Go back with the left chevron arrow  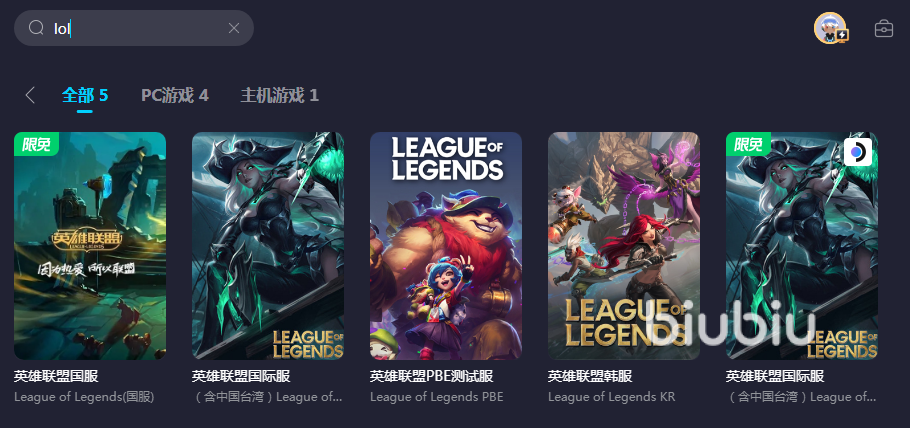click(30, 95)
